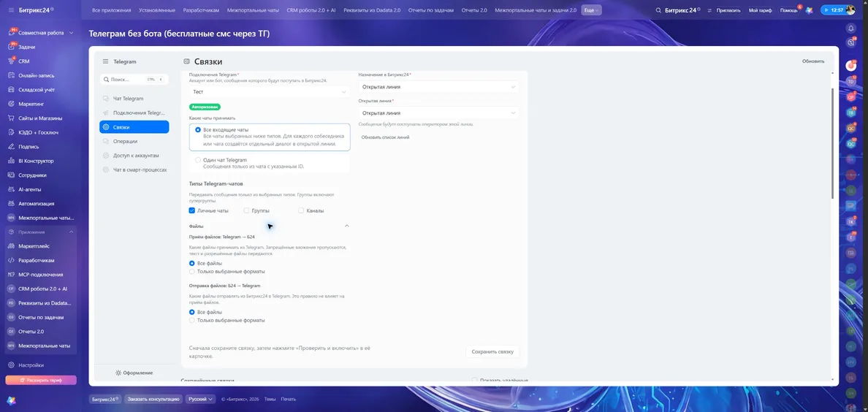Open the Русский language dropdown in footer
This screenshot has height=412, width=868.
click(200, 399)
